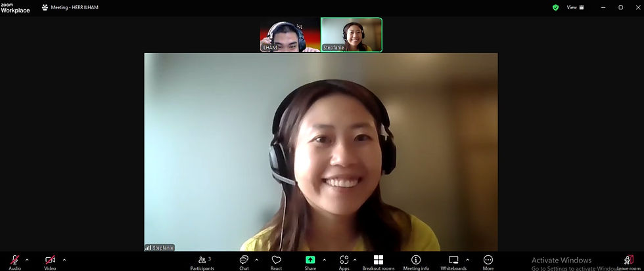Open the Participants panel

tap(202, 262)
